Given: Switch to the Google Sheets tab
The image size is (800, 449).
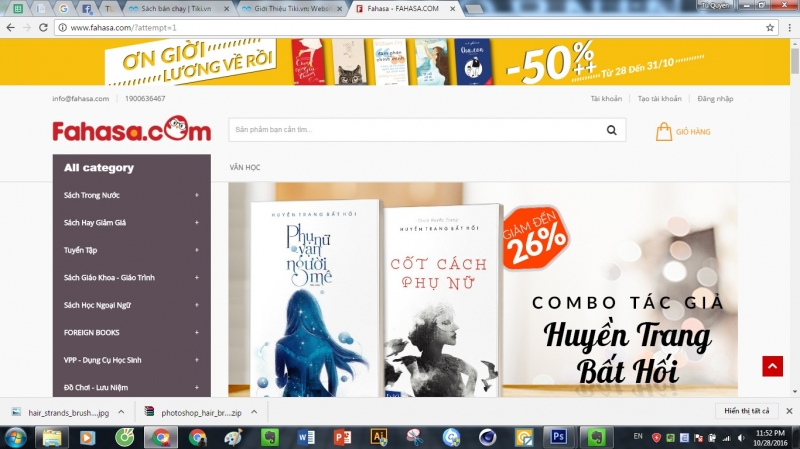Looking at the screenshot, I should pyautogui.click(x=18, y=9).
